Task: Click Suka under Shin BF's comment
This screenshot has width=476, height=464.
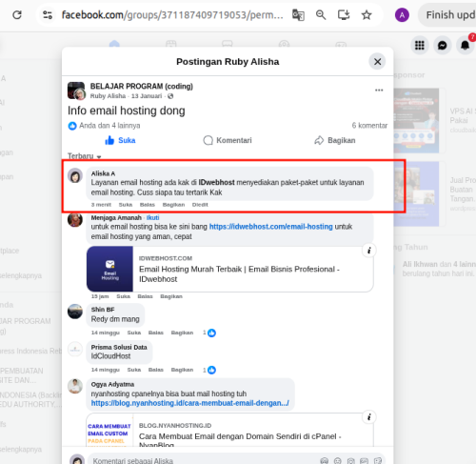Action: coord(134,333)
